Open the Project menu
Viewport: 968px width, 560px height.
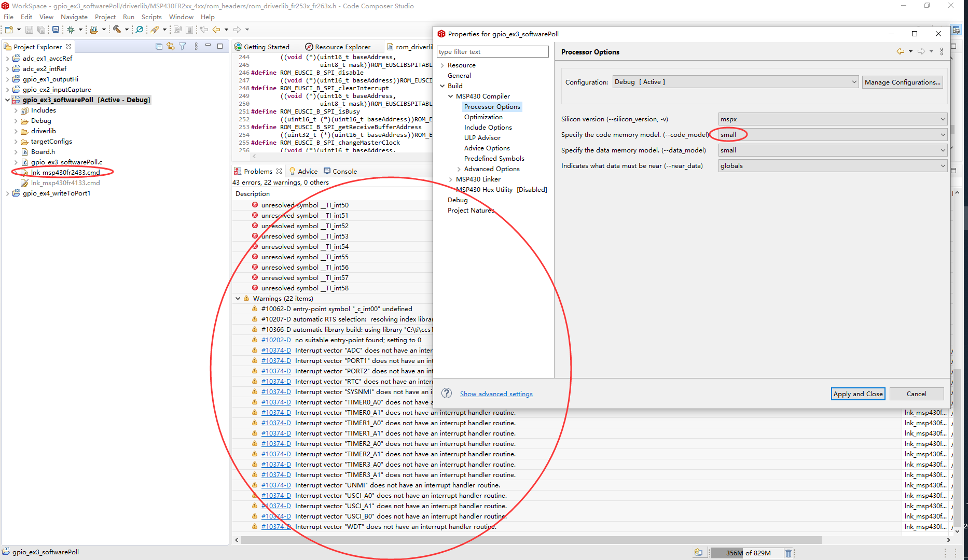(105, 17)
